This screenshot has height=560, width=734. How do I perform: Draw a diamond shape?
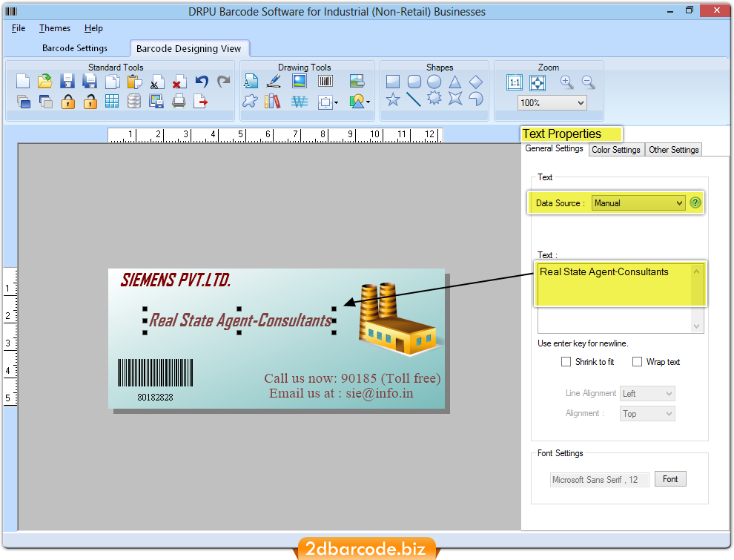click(476, 82)
